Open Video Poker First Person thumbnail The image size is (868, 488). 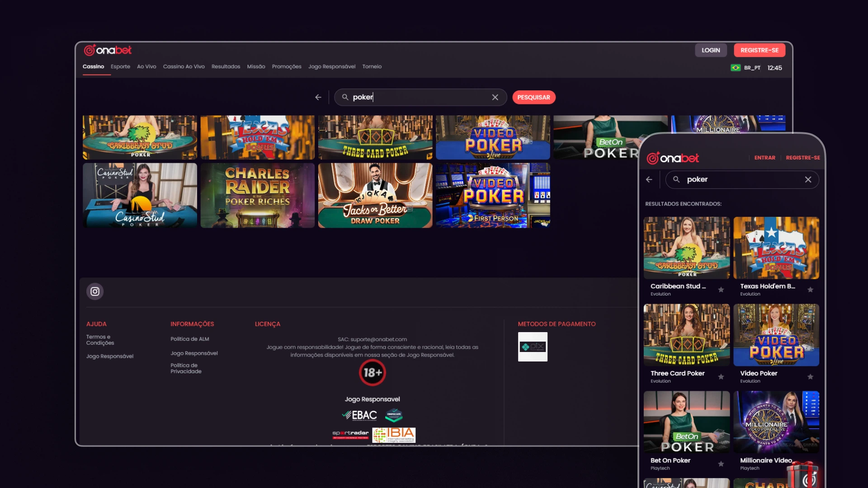(x=493, y=195)
